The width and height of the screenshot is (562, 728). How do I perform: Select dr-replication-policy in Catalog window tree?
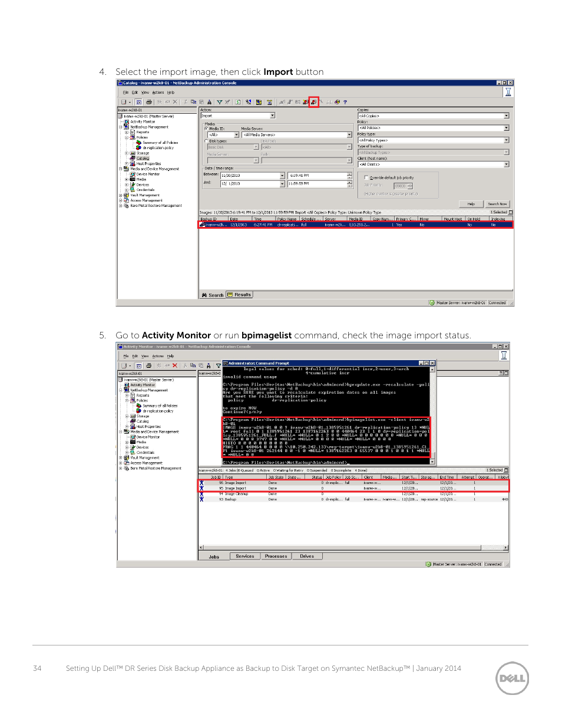pos(158,148)
